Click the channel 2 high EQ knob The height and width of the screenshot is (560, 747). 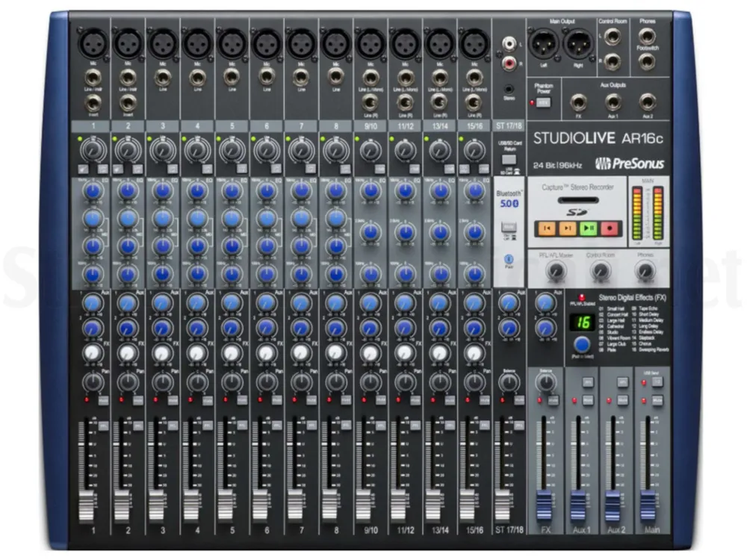tap(128, 191)
